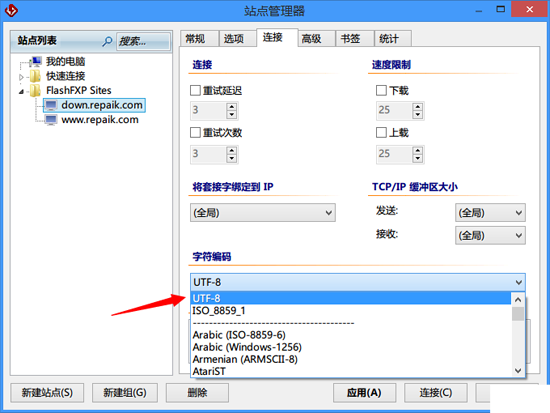Viewport: 550px width, 413px height.
Task: Click the encoding list scrollbar down arrow
Action: (x=518, y=371)
